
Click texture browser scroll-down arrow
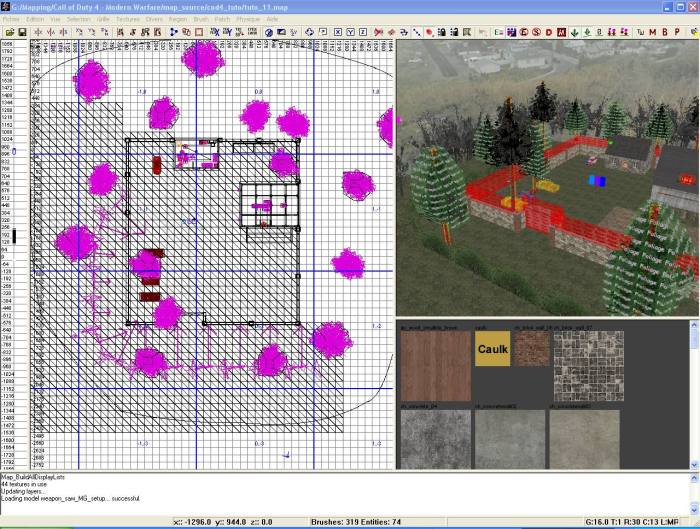694,465
